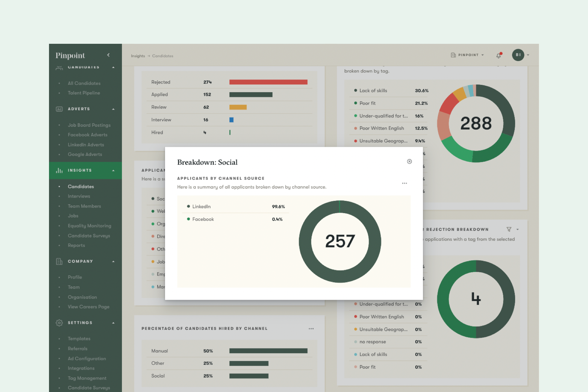588x392 pixels.
Task: Open the notifications bell icon
Action: pyautogui.click(x=499, y=55)
